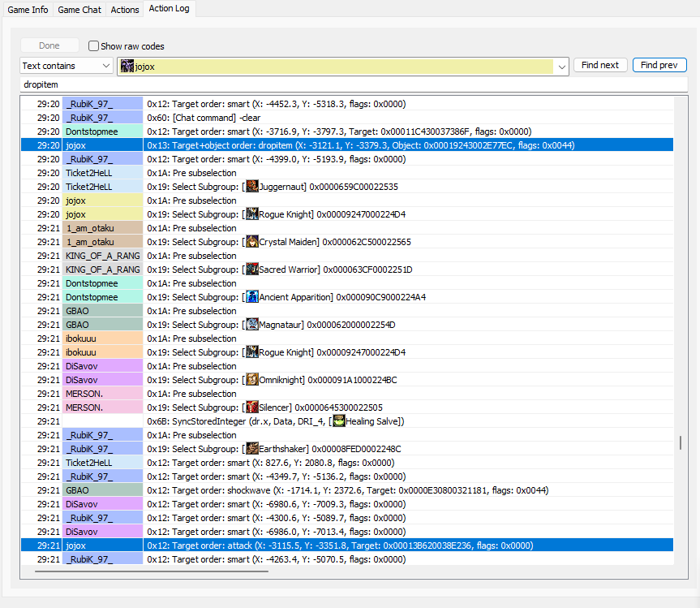Enable the Show raw codes checkbox
Screen dimensions: 700x608
93,46
